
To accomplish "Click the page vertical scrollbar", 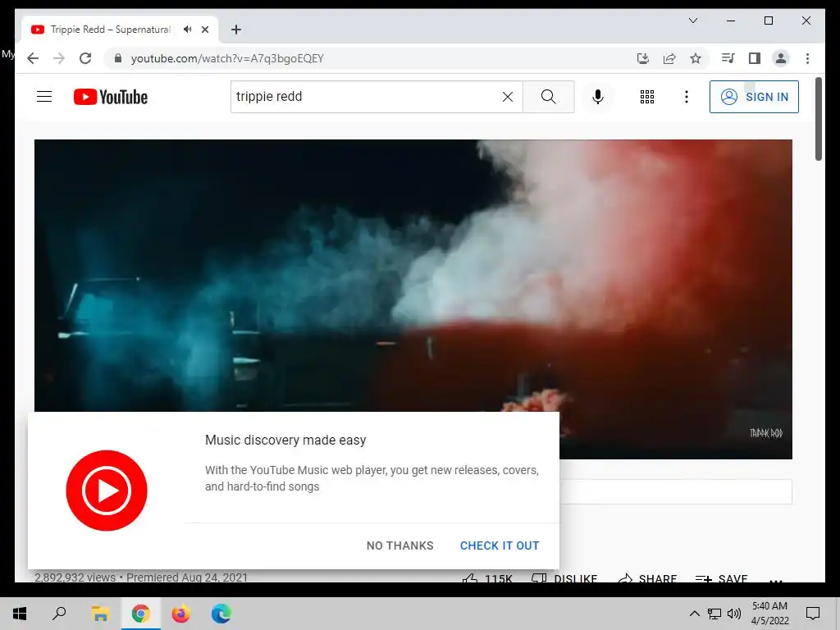I will pos(818,119).
